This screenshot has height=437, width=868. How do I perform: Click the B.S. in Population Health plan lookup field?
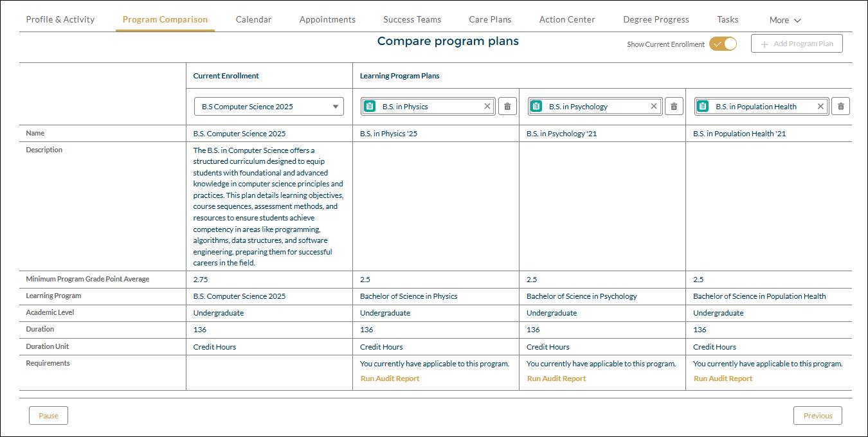761,107
